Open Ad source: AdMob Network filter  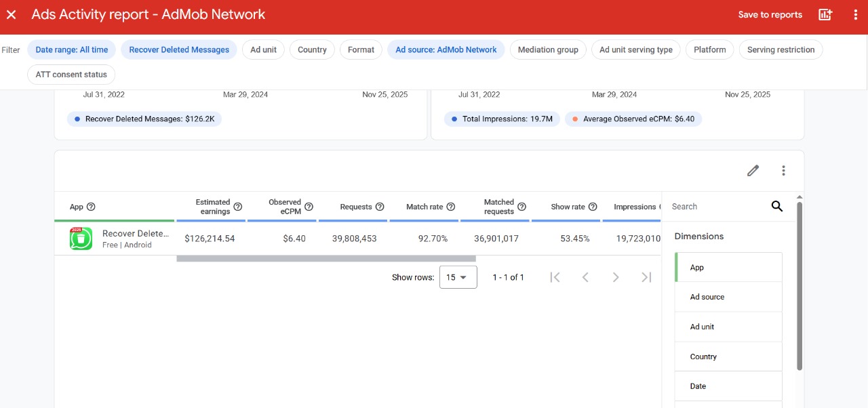[446, 49]
